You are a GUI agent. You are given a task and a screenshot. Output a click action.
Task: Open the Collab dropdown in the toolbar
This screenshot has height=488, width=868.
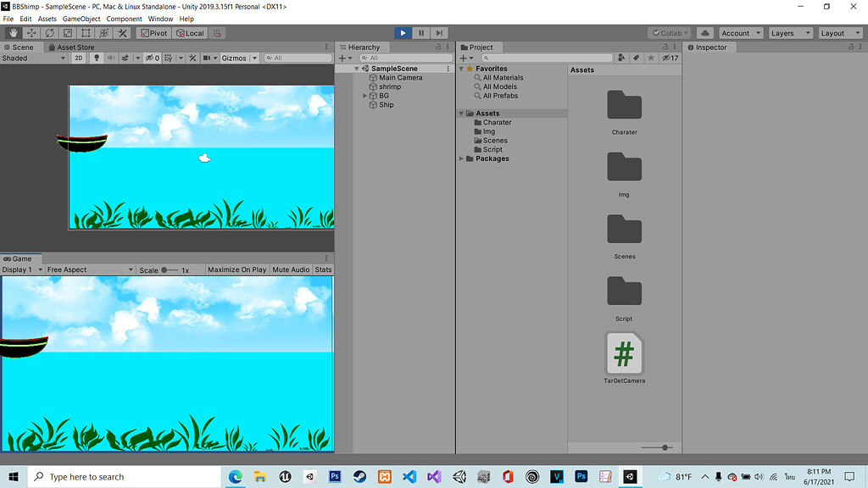coord(670,32)
